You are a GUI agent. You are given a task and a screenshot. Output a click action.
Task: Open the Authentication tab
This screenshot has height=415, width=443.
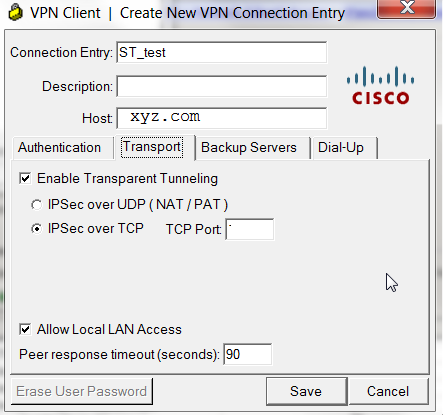pyautogui.click(x=59, y=148)
